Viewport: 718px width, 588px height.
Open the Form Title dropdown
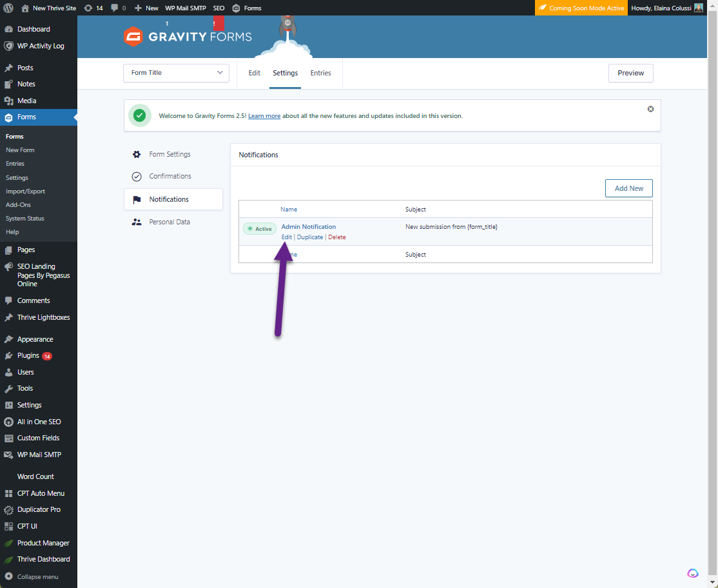(177, 73)
